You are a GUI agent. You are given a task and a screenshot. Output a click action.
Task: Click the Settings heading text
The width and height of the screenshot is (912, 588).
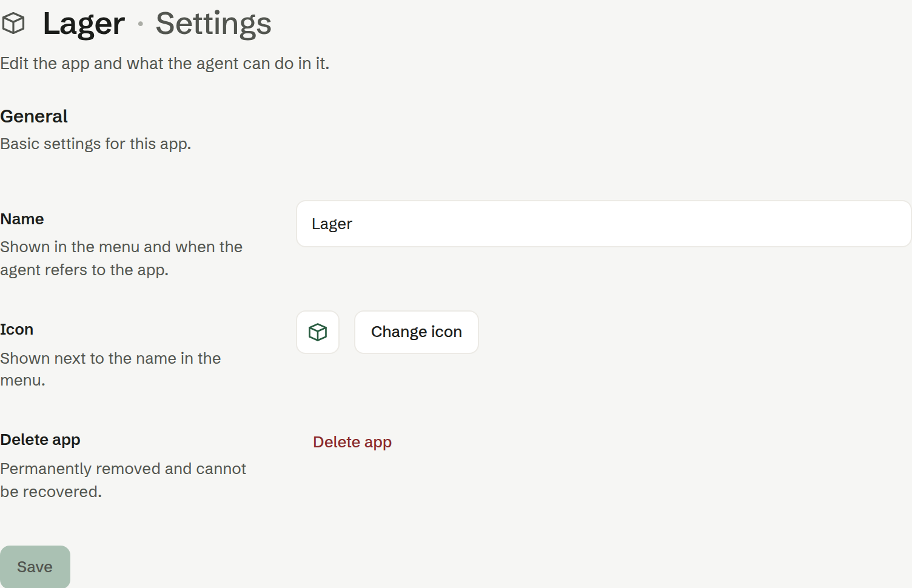[213, 24]
